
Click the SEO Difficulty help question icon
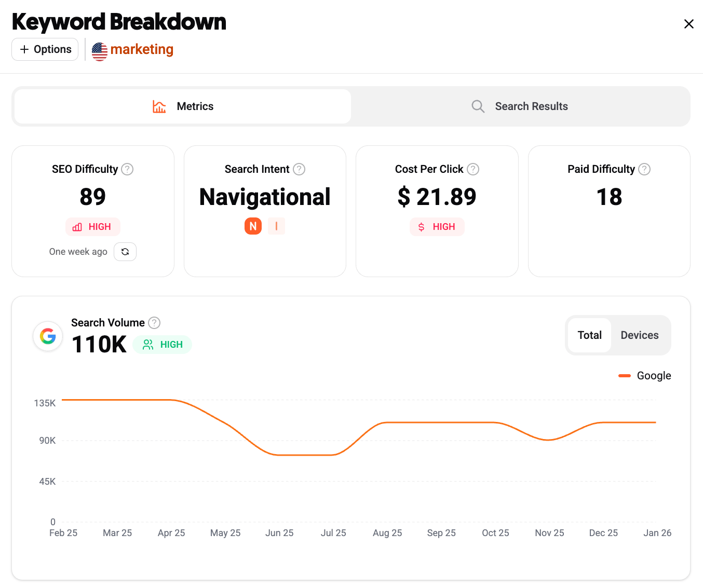tap(127, 169)
